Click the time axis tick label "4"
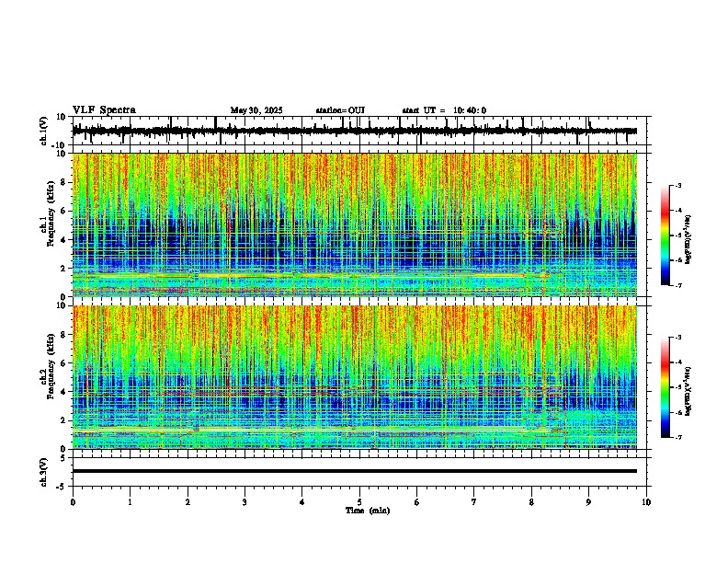Viewport: 728px width, 563px height. pyautogui.click(x=302, y=502)
